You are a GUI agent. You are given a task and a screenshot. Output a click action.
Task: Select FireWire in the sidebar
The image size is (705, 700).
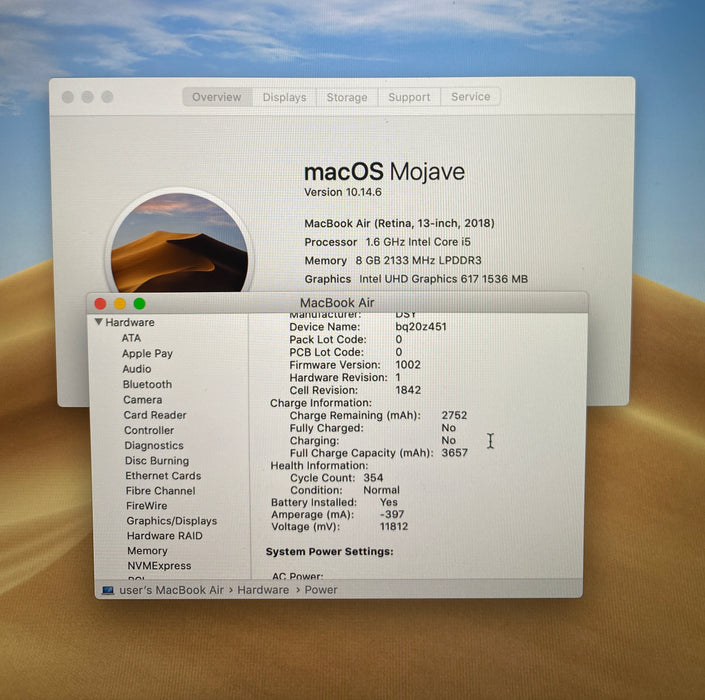pos(147,506)
